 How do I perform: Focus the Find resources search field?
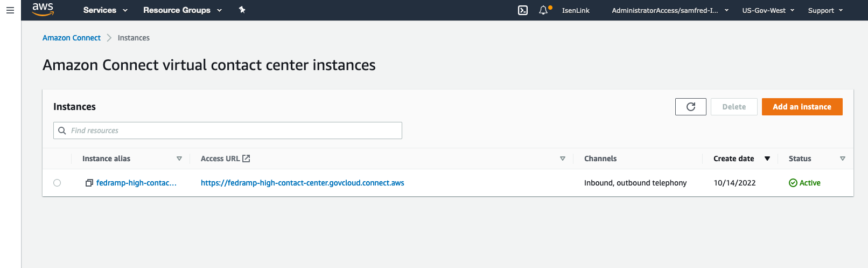click(228, 130)
